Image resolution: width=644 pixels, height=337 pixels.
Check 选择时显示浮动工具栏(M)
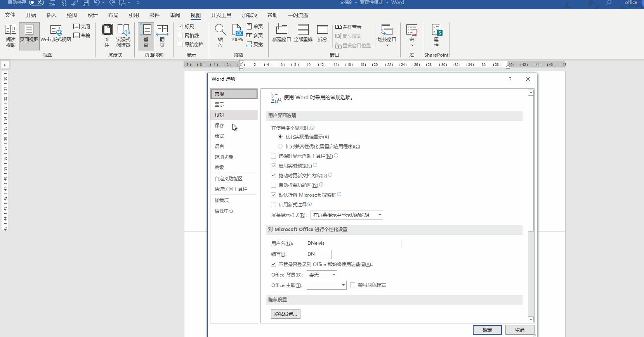pyautogui.click(x=274, y=156)
